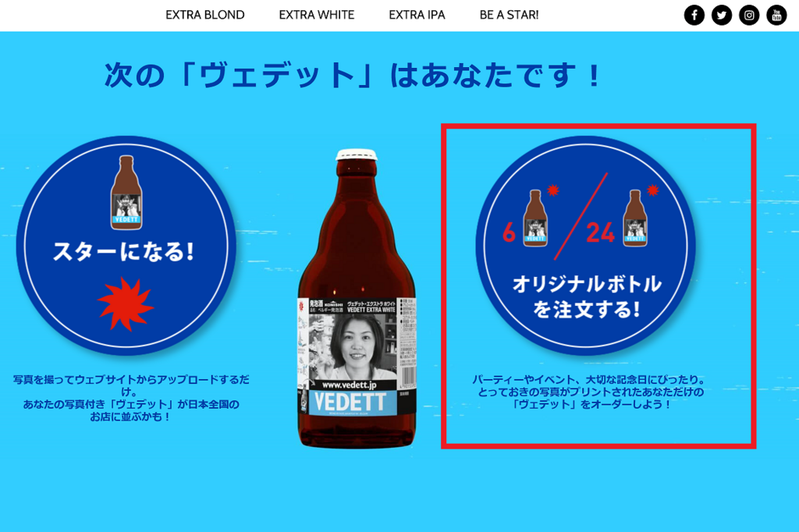Click the red number 6 in the order circle
The width and height of the screenshot is (799, 532).
tap(509, 233)
